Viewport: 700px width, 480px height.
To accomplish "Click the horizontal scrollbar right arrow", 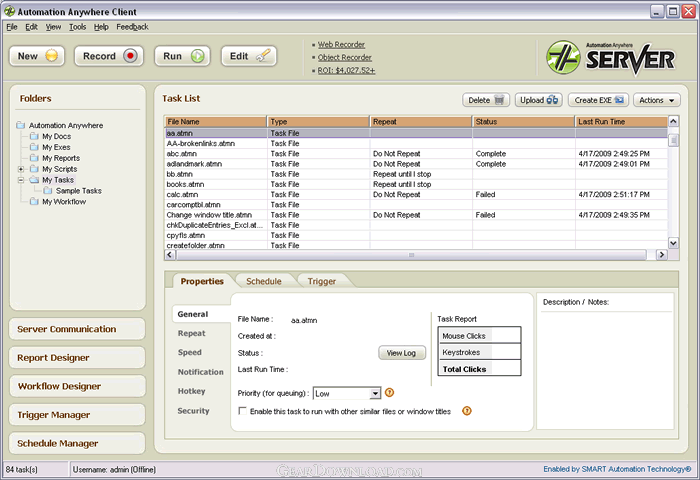I will click(662, 255).
